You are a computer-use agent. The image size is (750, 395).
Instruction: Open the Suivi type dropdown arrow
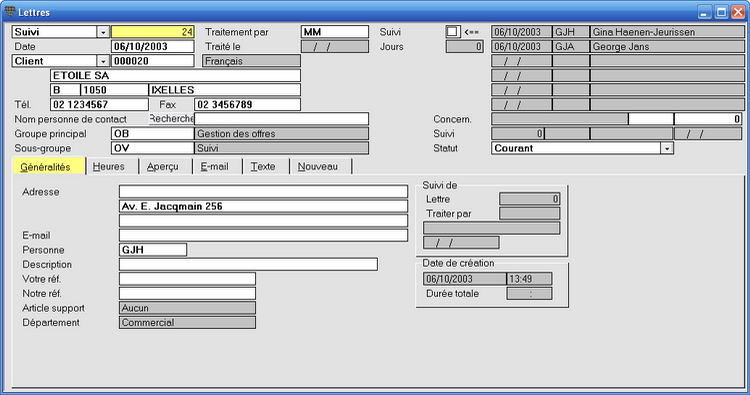click(x=103, y=32)
